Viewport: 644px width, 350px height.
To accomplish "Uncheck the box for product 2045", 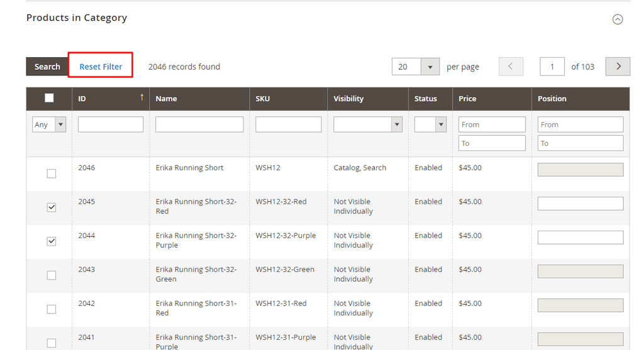I will 52,207.
